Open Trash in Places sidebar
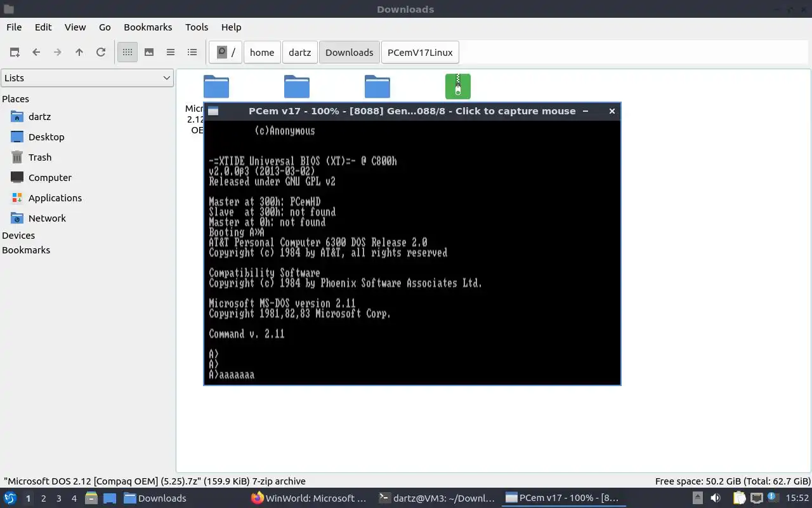 pyautogui.click(x=39, y=157)
